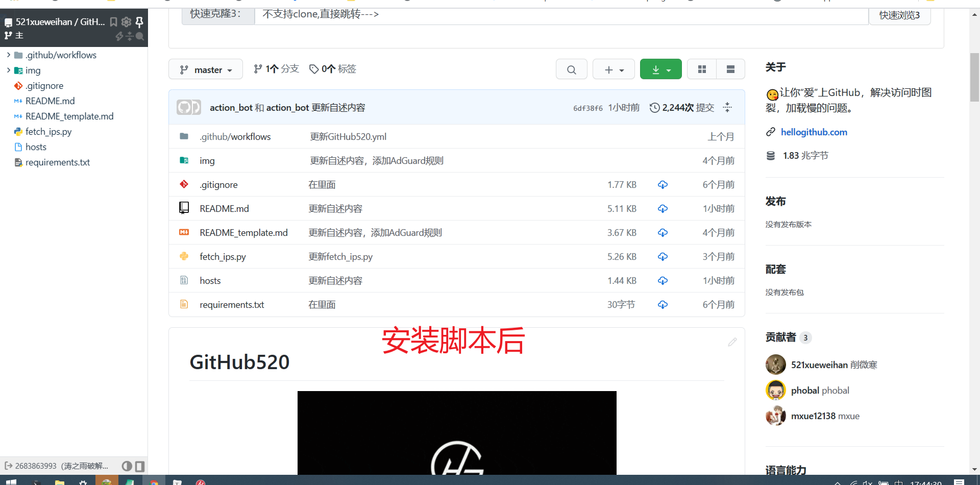Click the download cloud icon for fetch_ips.py
This screenshot has height=485, width=980.
(x=663, y=257)
